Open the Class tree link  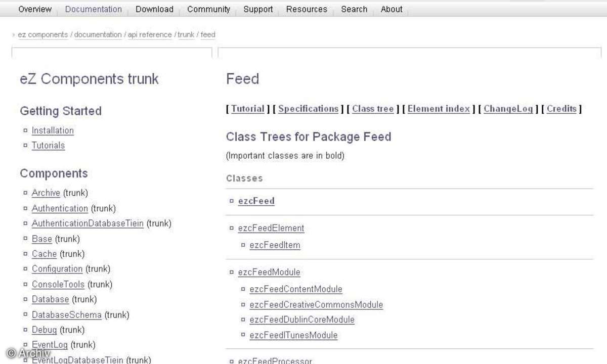click(x=373, y=109)
